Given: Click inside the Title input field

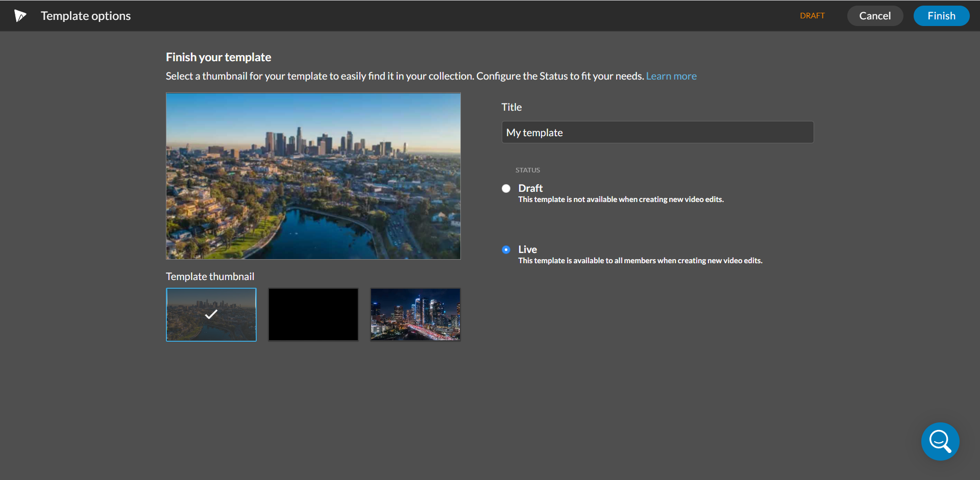Looking at the screenshot, I should pos(657,132).
